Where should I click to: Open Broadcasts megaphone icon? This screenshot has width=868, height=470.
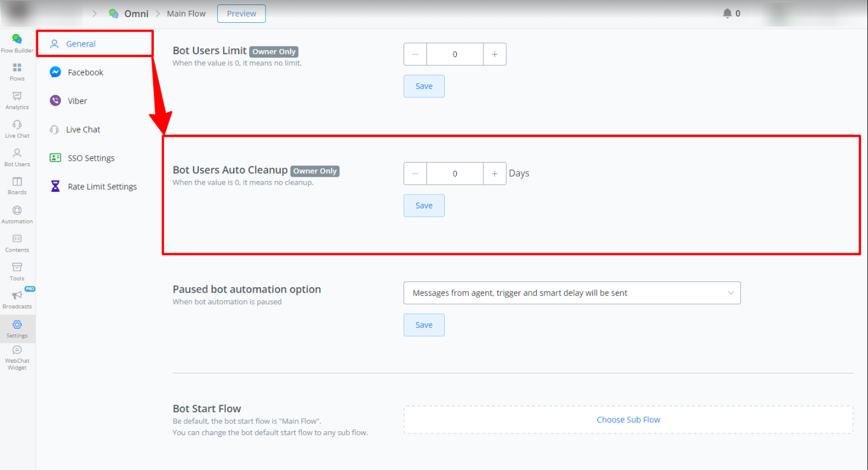17,299
